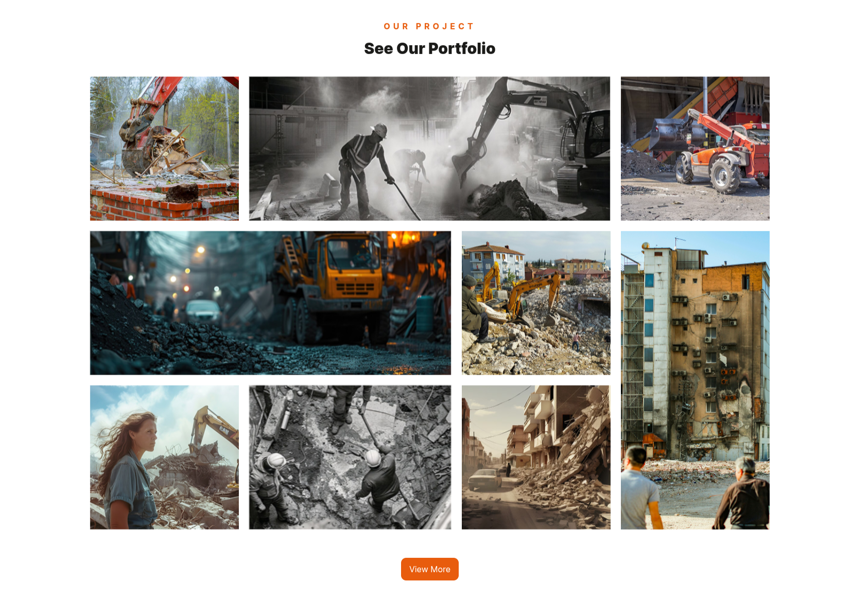The height and width of the screenshot is (599, 868).
Task: Open the overhead hard-hat workers photo
Action: point(350,457)
